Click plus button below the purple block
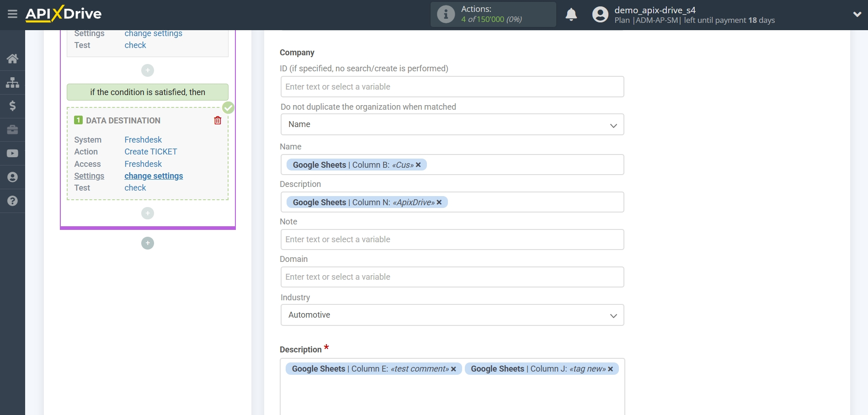 click(x=148, y=243)
